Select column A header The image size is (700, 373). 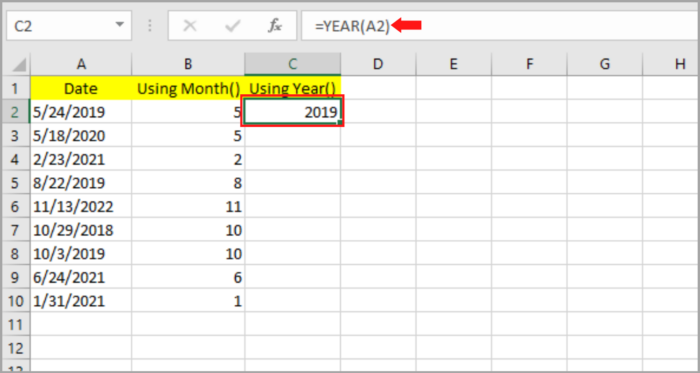pyautogui.click(x=81, y=64)
